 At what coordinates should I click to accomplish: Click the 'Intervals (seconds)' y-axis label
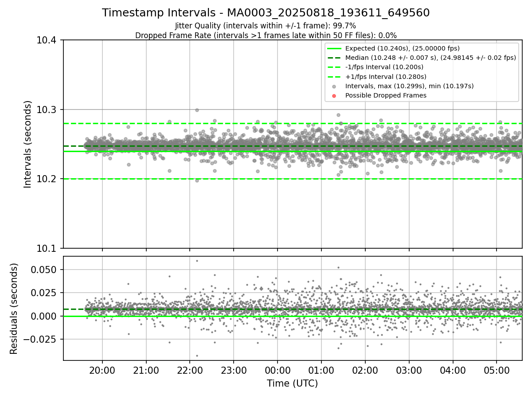click(28, 144)
